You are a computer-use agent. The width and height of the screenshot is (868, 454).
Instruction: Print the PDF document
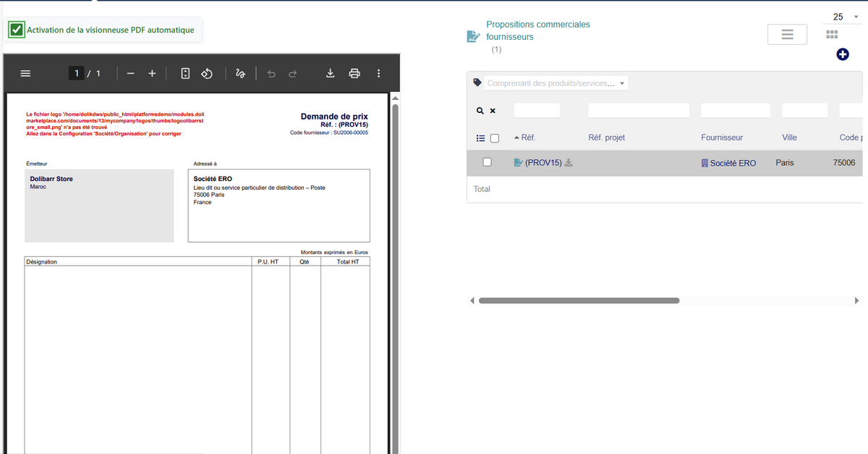tap(354, 73)
